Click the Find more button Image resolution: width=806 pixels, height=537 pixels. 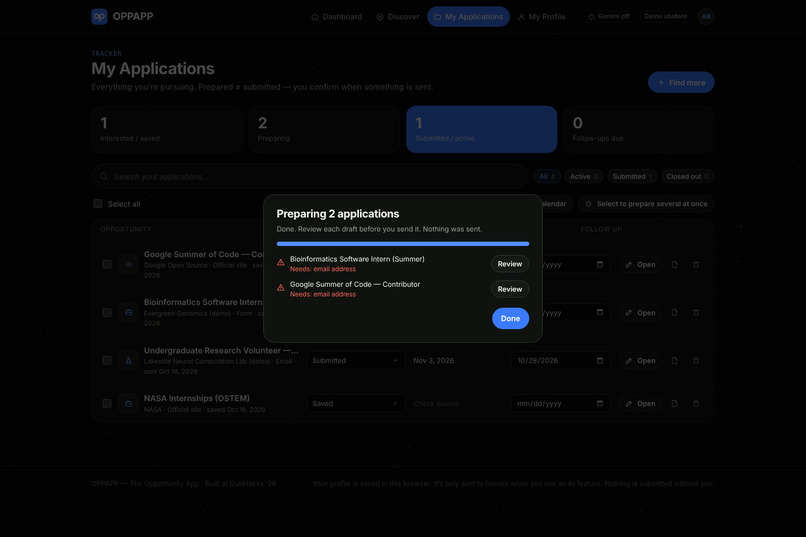pyautogui.click(x=681, y=82)
